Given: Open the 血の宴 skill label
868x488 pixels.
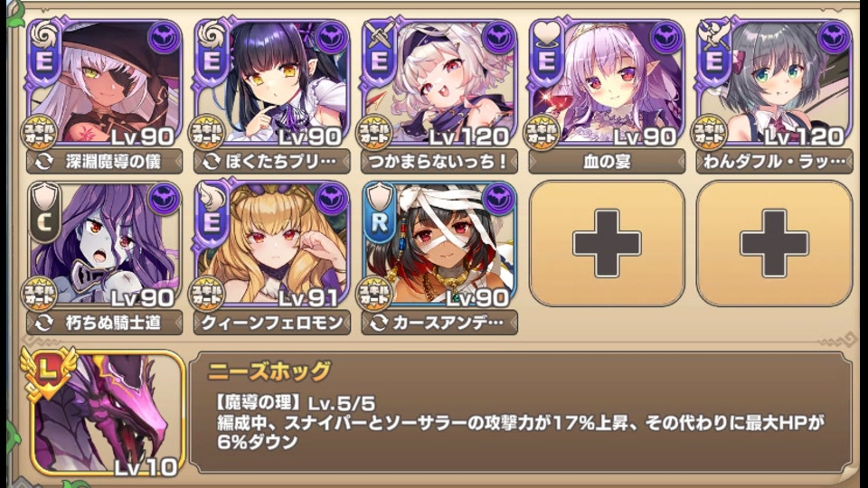Looking at the screenshot, I should point(607,162).
